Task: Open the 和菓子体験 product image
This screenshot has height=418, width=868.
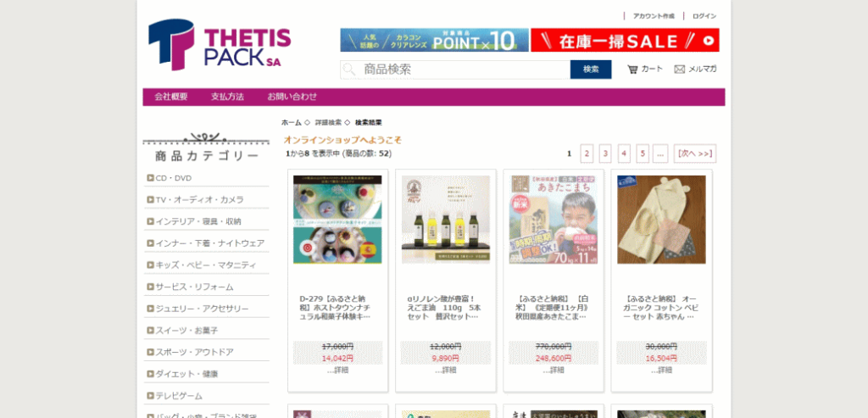Action: click(337, 220)
